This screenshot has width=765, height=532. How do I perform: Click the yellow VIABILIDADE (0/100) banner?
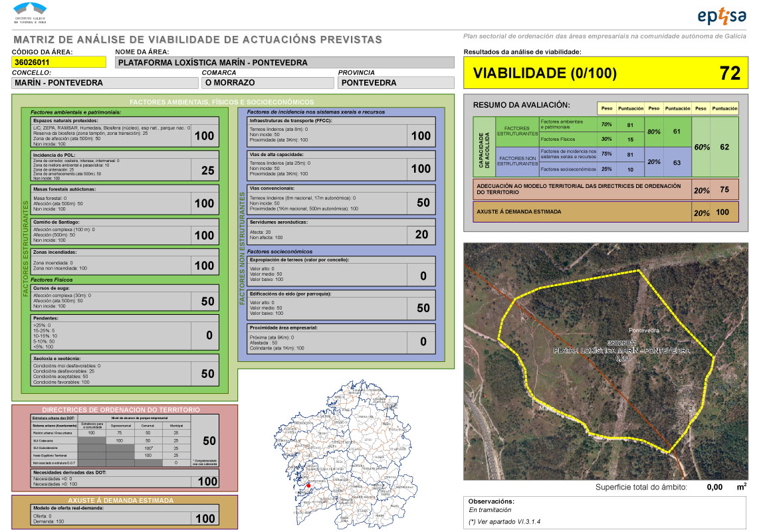click(x=545, y=74)
